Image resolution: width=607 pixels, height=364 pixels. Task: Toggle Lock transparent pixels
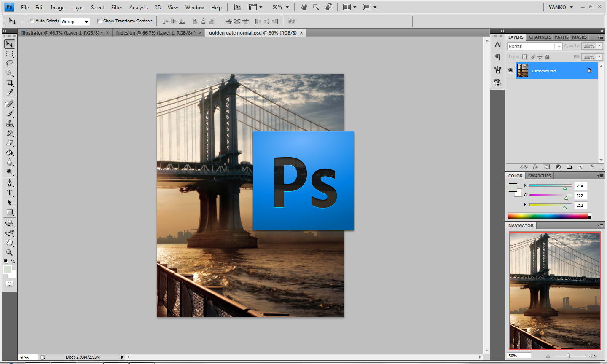(524, 57)
